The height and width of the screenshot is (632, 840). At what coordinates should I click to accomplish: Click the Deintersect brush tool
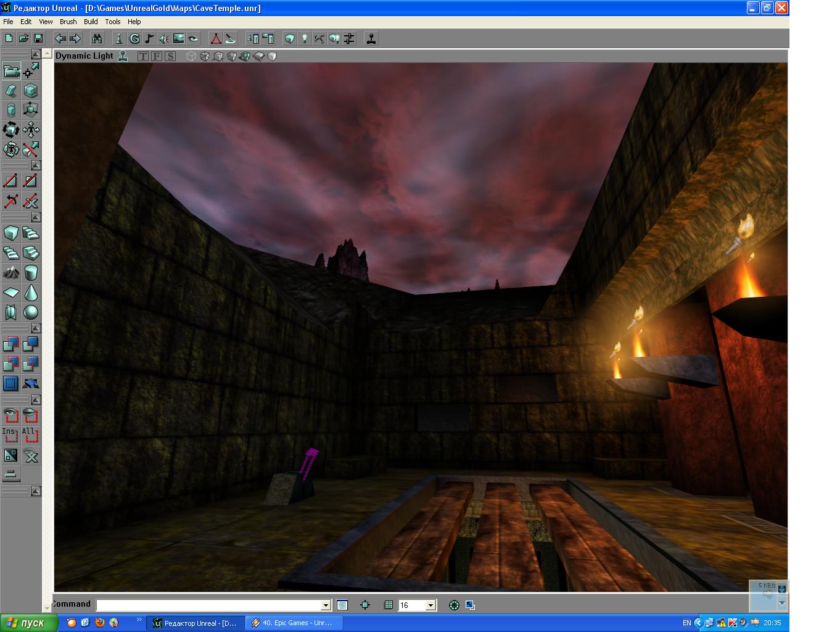tap(31, 364)
